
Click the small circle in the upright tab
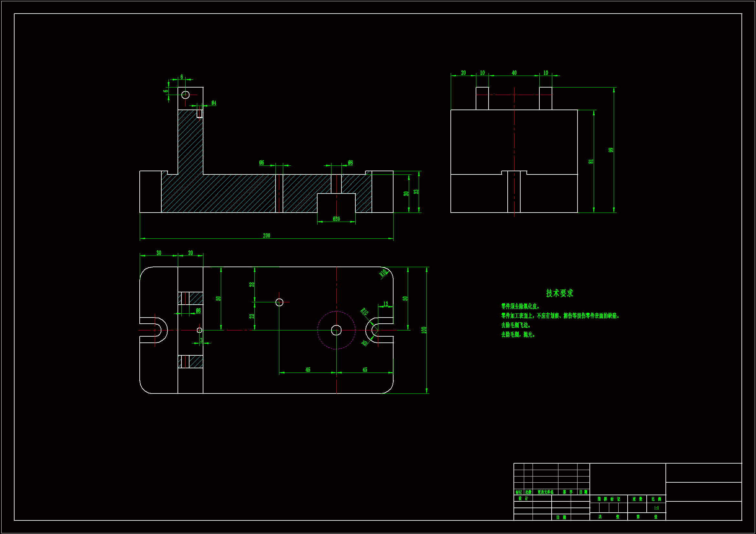pos(185,95)
